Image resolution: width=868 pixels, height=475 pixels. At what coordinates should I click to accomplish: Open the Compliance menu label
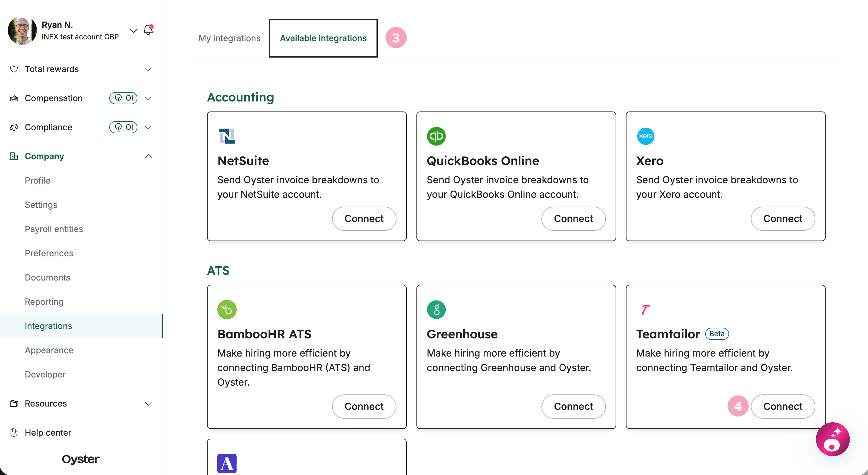coord(48,127)
